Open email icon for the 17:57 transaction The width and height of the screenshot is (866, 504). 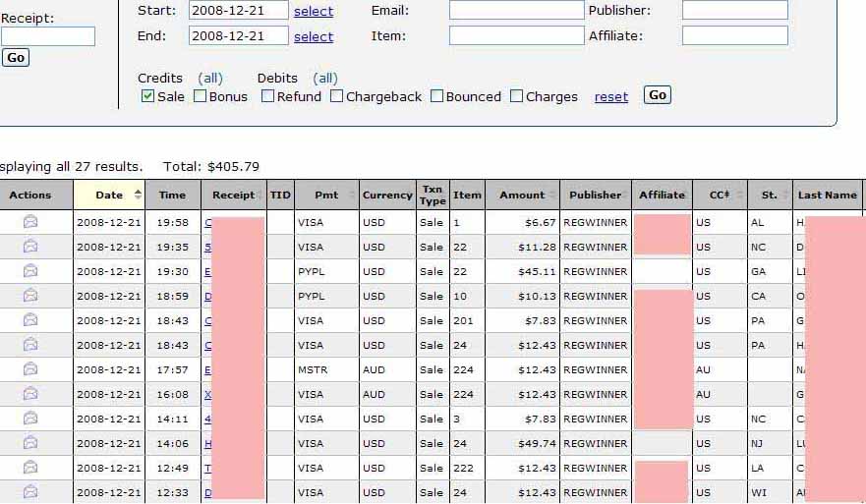(30, 369)
